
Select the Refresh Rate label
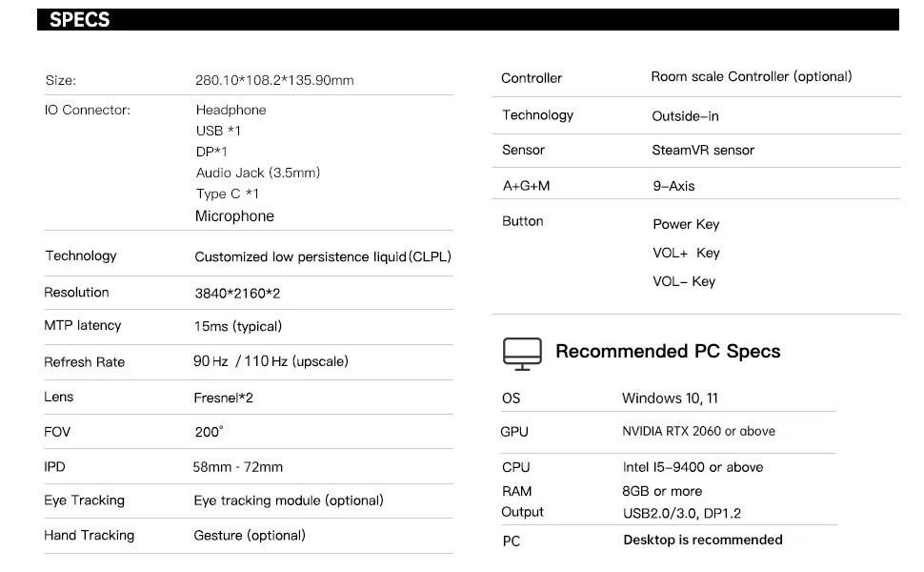click(85, 362)
